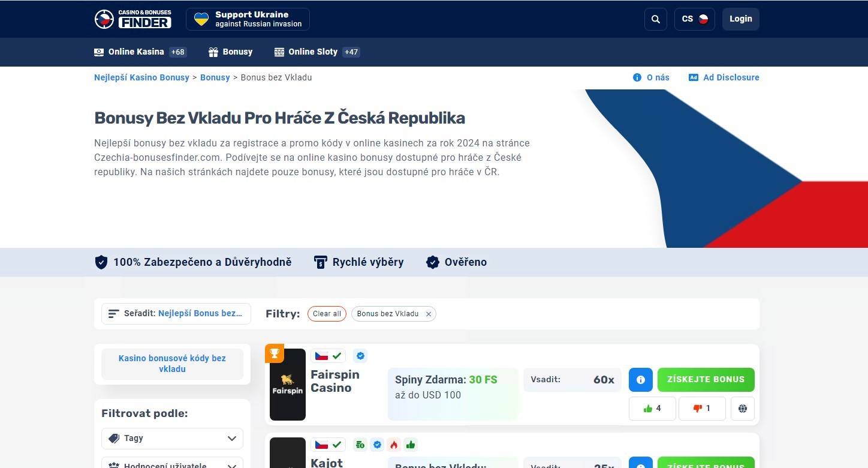Go to Nejlepší Kasino Bonusy breadcrumb
This screenshot has height=468, width=868.
[x=141, y=77]
